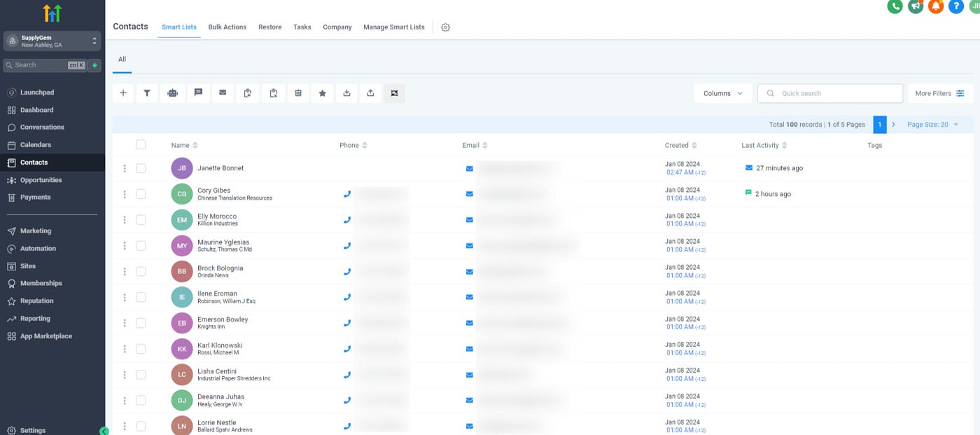Viewport: 980px width, 435px height.
Task: Click the upload import contacts icon
Action: (370, 93)
